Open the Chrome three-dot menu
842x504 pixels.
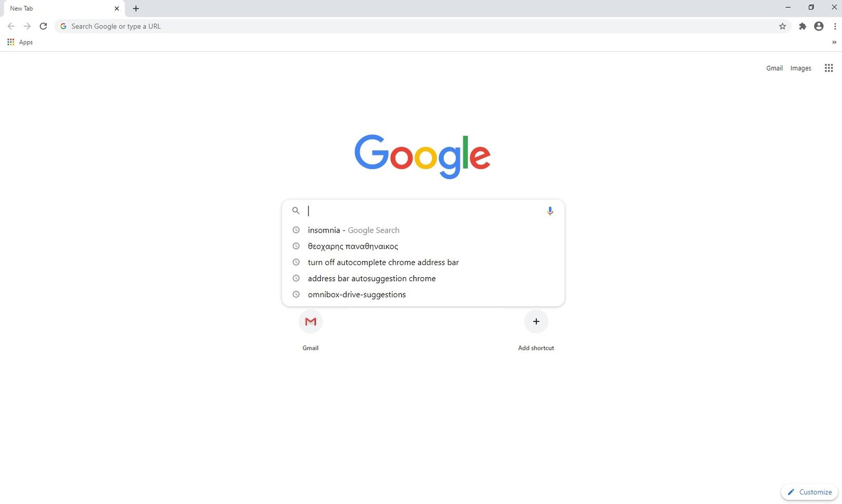[x=835, y=26]
